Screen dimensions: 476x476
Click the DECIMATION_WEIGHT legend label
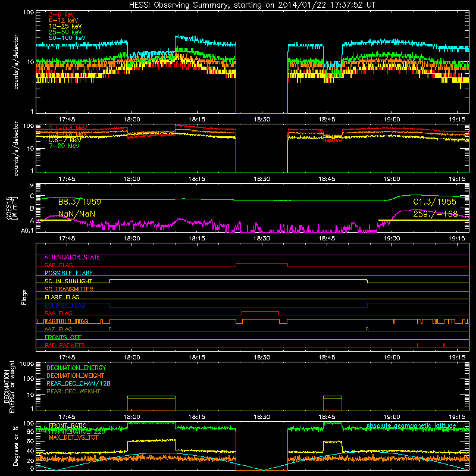point(76,376)
